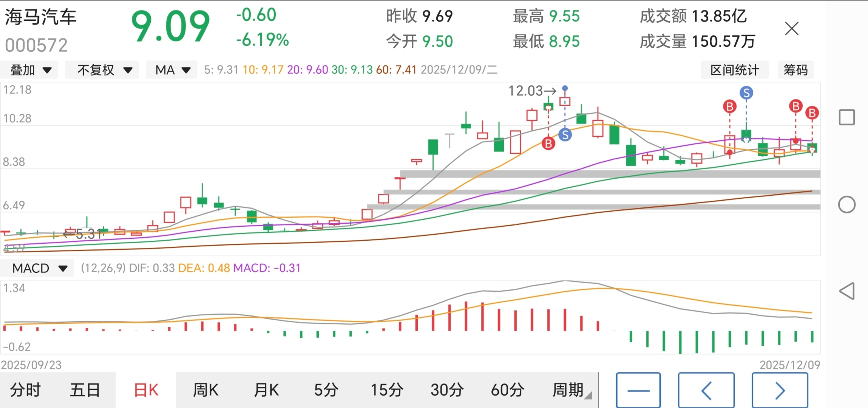Switch to 分时 intraday tab
The height and width of the screenshot is (408, 868).
(25, 390)
